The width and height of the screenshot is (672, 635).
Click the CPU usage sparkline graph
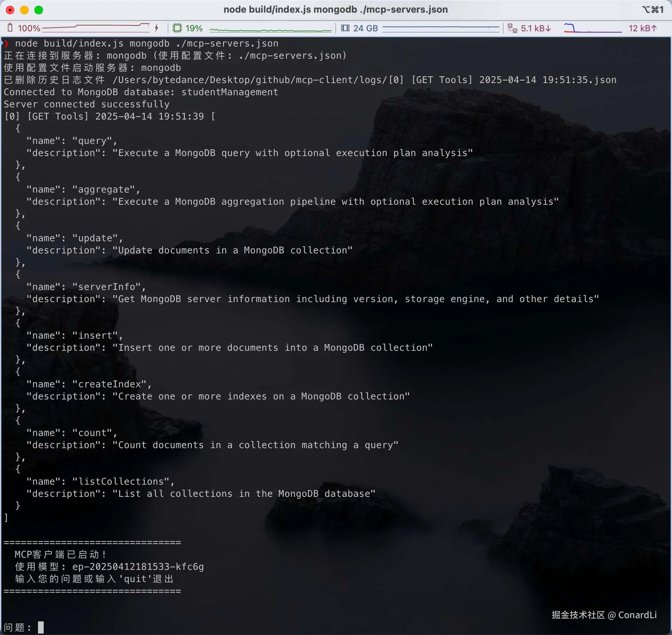[x=270, y=29]
